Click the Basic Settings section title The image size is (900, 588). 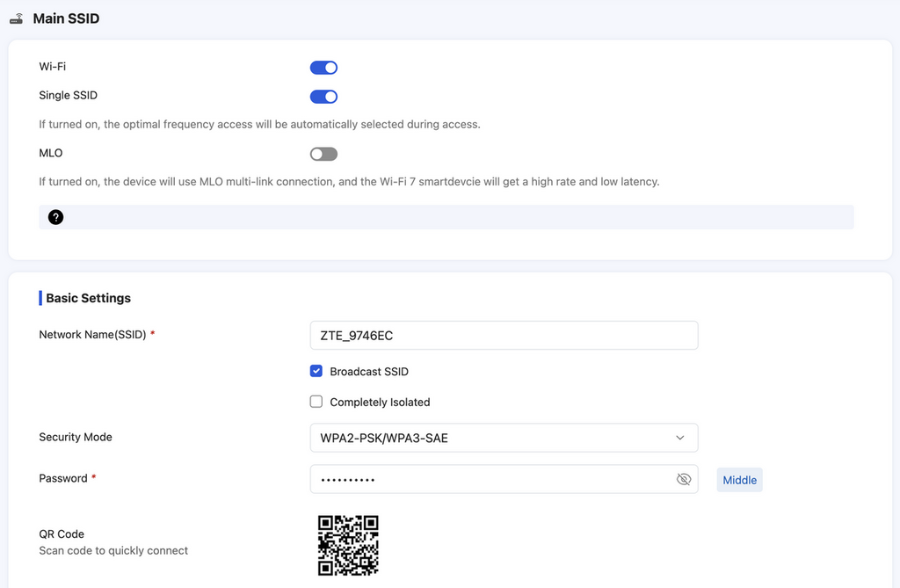tap(88, 298)
